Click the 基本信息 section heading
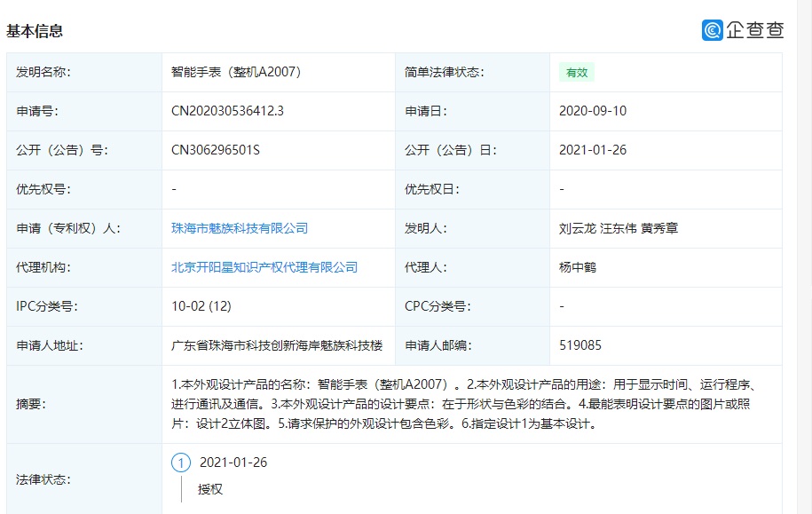Screen dimensions: 812x514 35,31
